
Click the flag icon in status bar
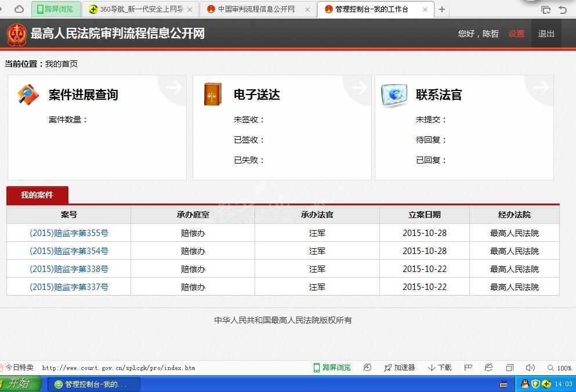tap(468, 368)
